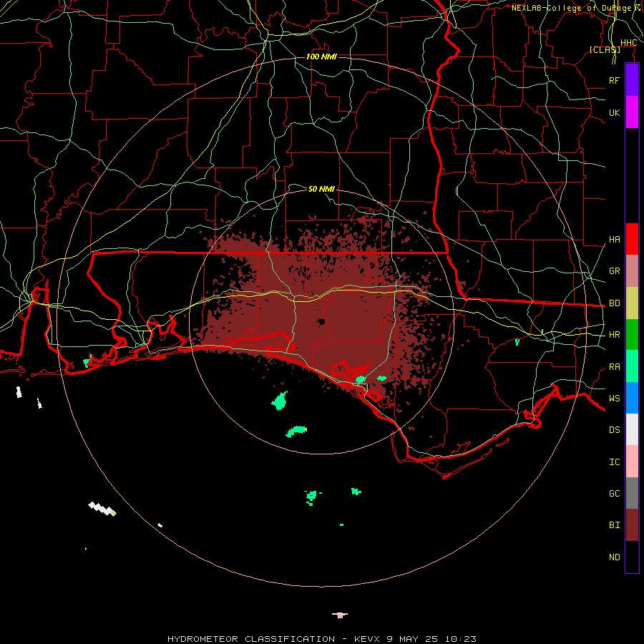Select the light pink IC legend swatch
Image resolution: width=644 pixels, height=644 pixels.
click(632, 462)
